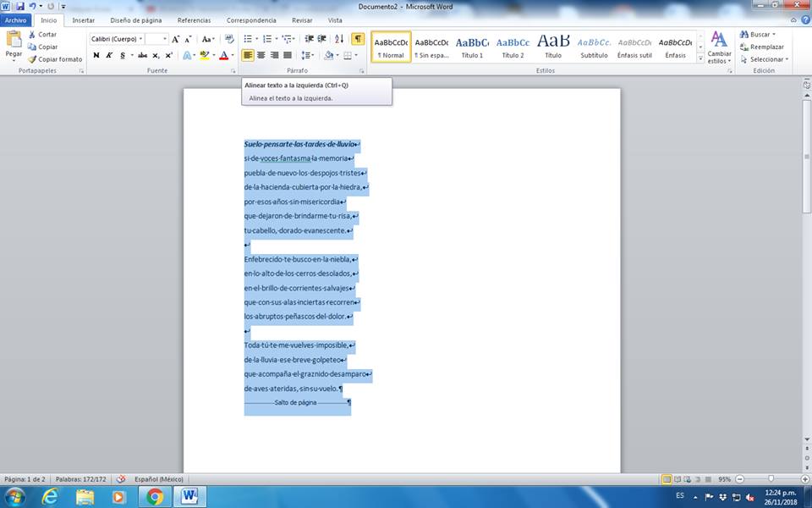Image resolution: width=812 pixels, height=508 pixels.
Task: Click the zoom slider in the status bar
Action: tap(770, 479)
